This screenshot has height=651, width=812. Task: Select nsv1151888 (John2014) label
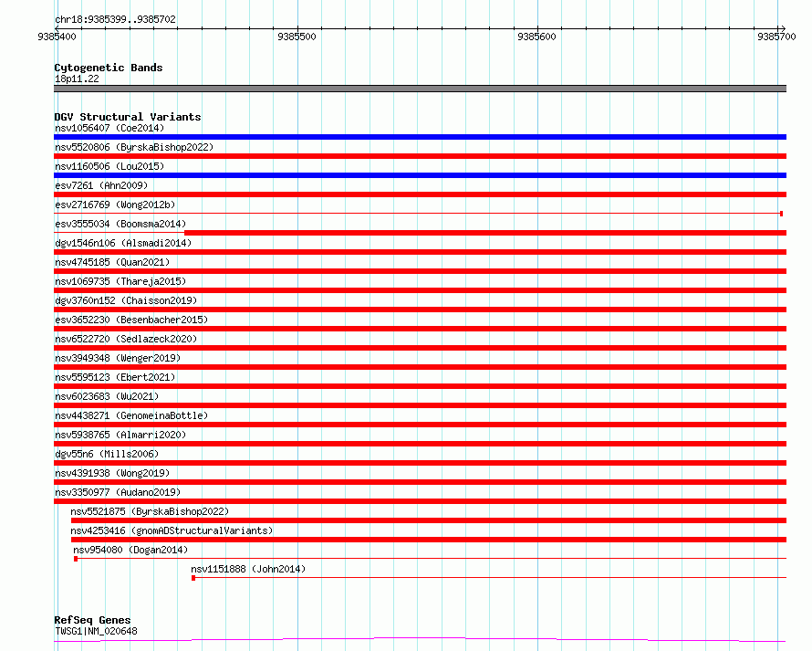(248, 569)
